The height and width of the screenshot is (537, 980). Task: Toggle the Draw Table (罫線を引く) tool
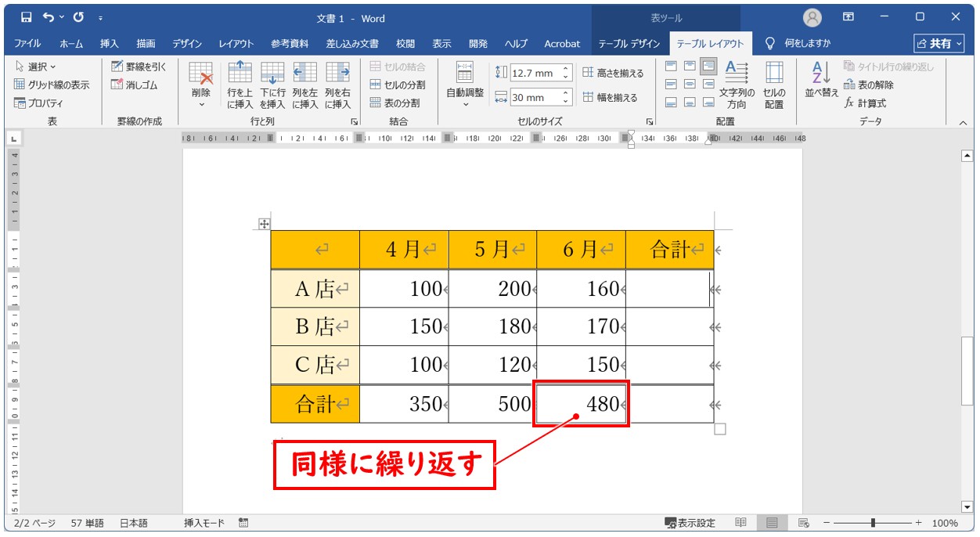point(139,67)
